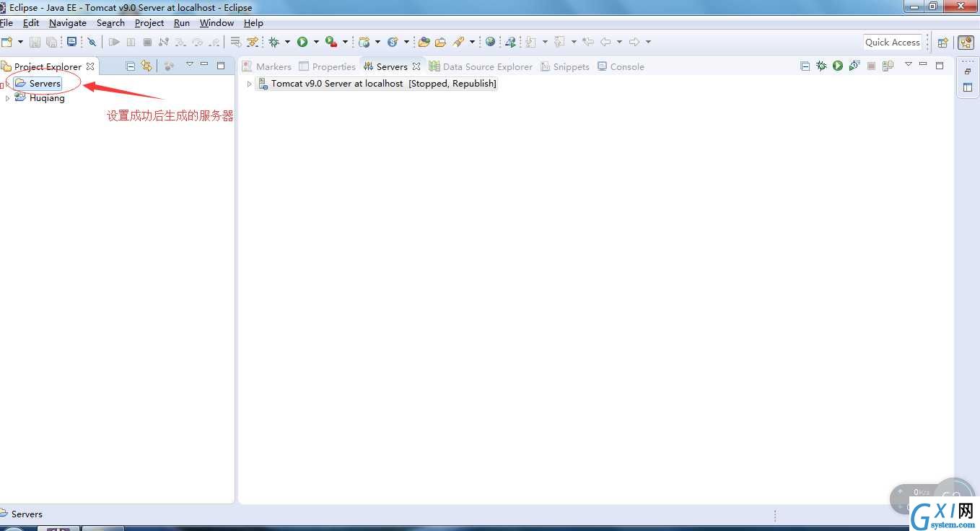
Task: Click the Save All icon
Action: coord(52,42)
